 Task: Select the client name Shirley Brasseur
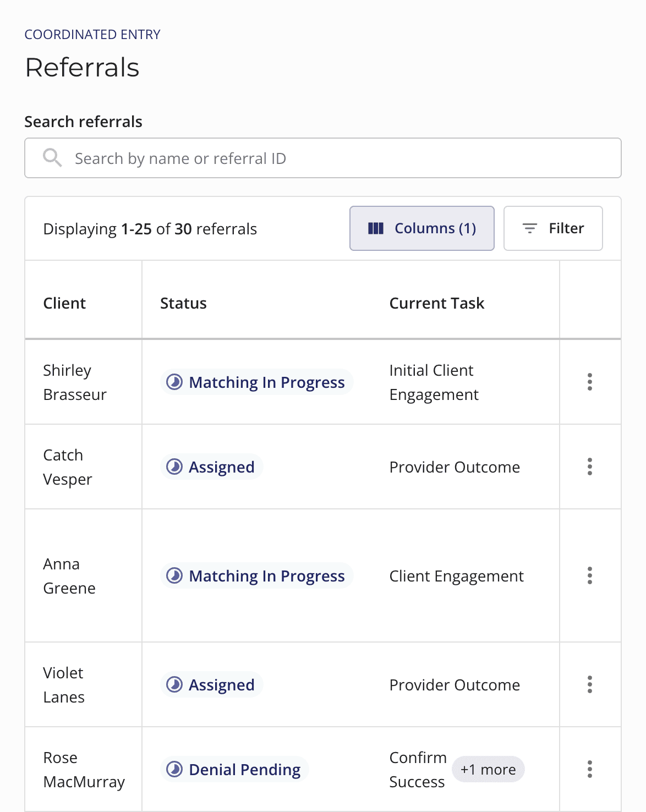74,382
